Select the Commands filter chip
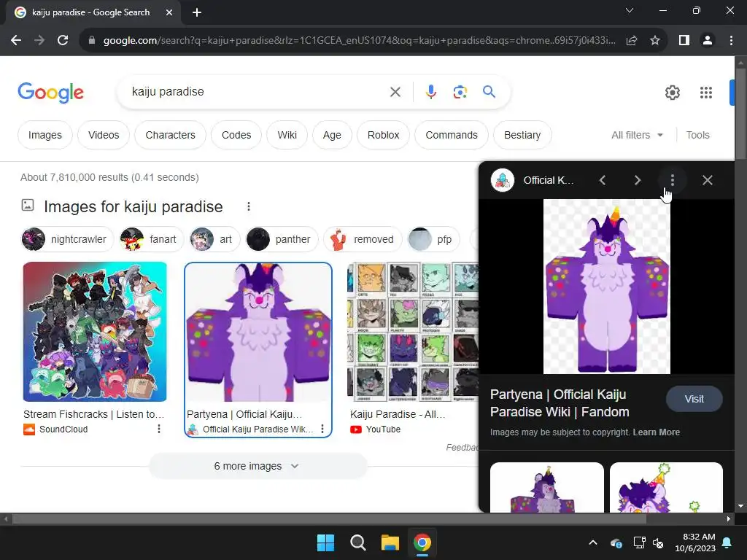The image size is (747, 560). point(452,135)
